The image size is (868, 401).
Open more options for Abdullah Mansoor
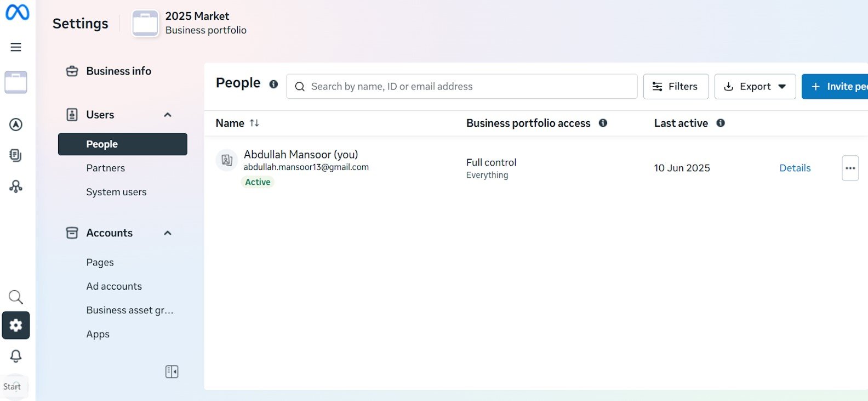tap(850, 168)
